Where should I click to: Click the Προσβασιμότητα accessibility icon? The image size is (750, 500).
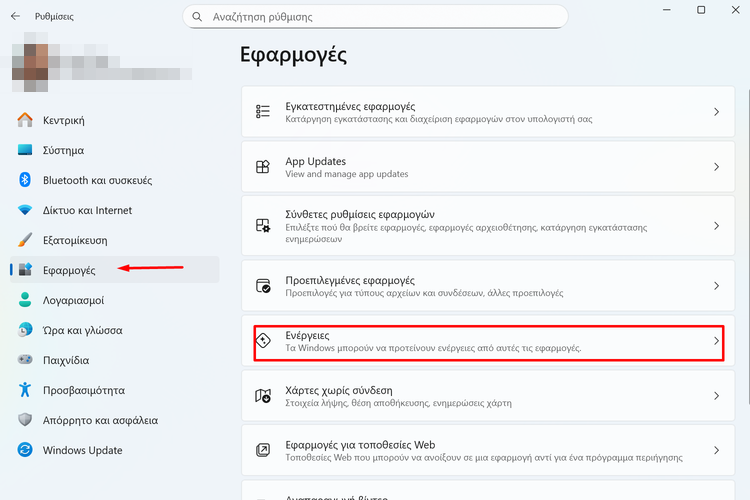point(26,390)
